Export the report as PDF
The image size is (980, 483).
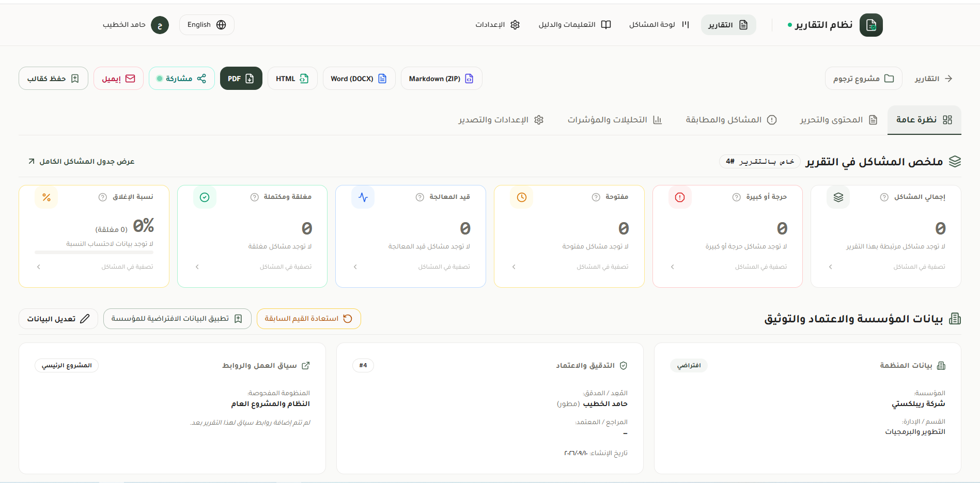tap(241, 79)
